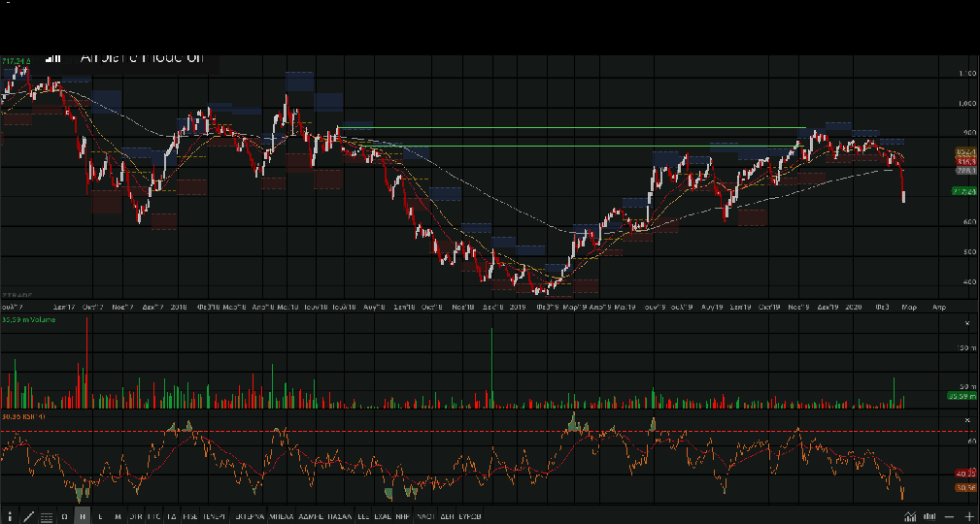Switch to the H timeframe
Screen dimensions: 980x524
83,516
